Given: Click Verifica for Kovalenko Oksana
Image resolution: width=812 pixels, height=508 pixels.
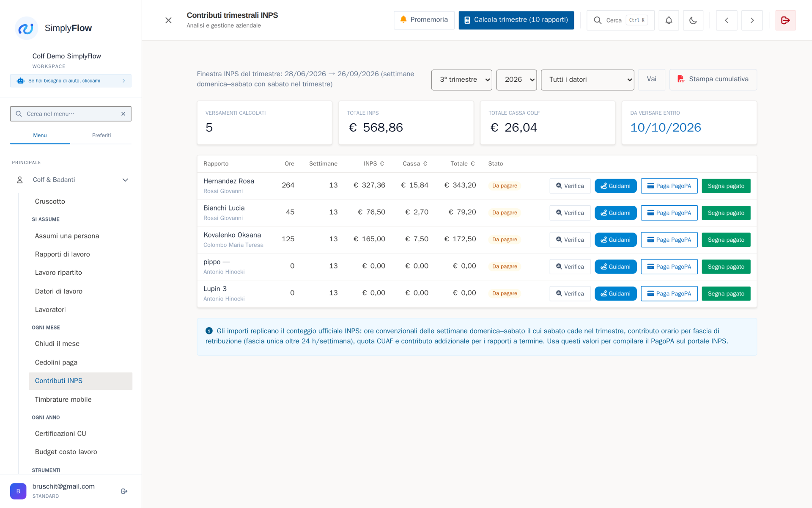Looking at the screenshot, I should click(570, 240).
